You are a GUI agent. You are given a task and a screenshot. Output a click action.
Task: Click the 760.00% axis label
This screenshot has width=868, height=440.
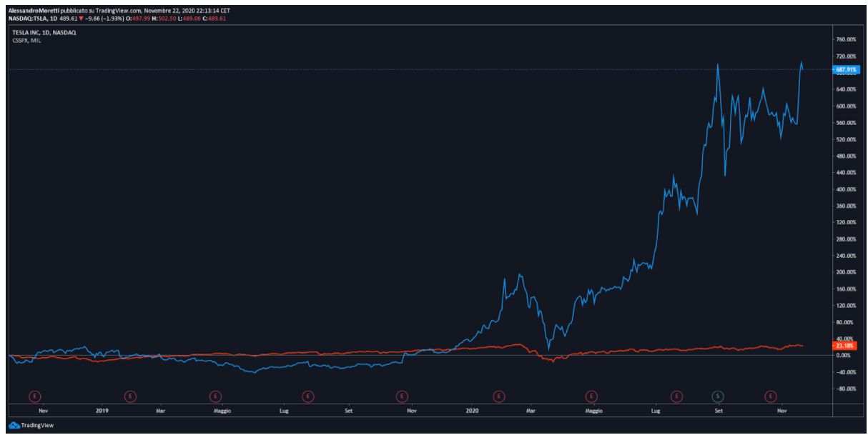coord(847,39)
